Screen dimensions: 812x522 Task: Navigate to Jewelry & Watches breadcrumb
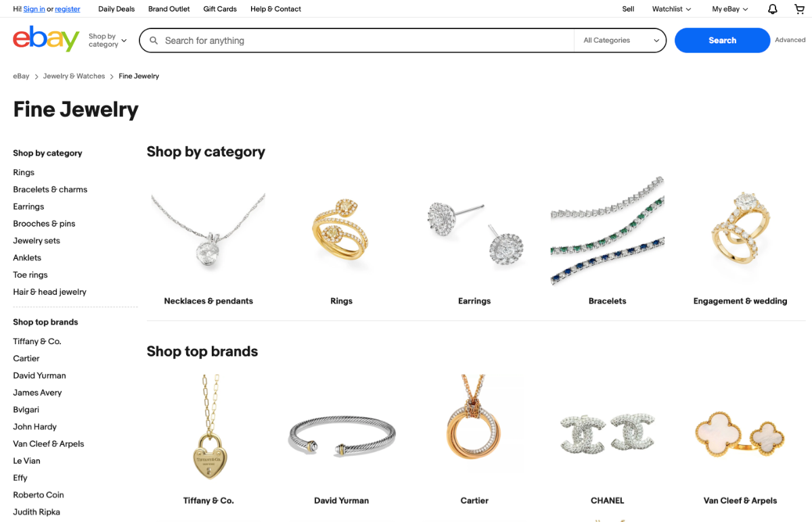coord(74,76)
